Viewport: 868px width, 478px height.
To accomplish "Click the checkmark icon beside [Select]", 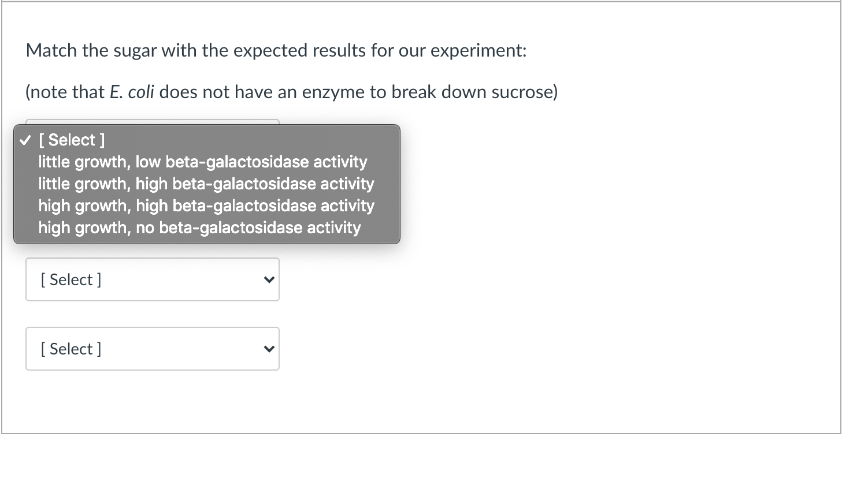I will pos(24,139).
